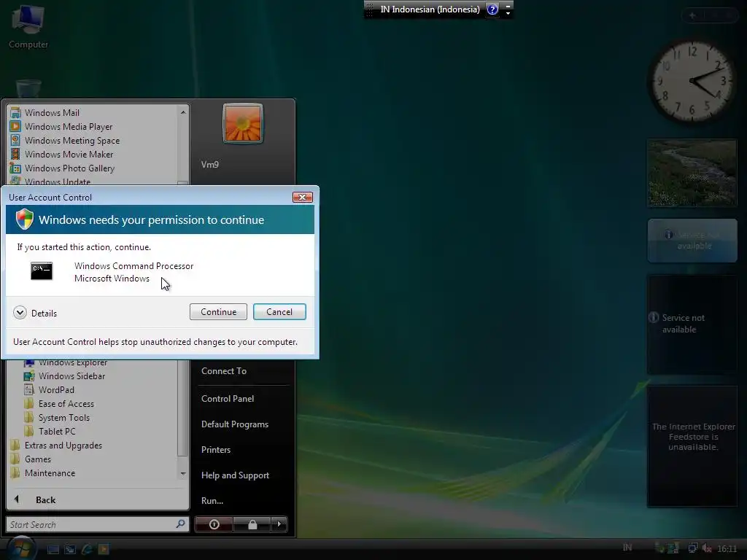Click taskbar IN language indicator
Image resolution: width=747 pixels, height=560 pixels.
(x=627, y=548)
